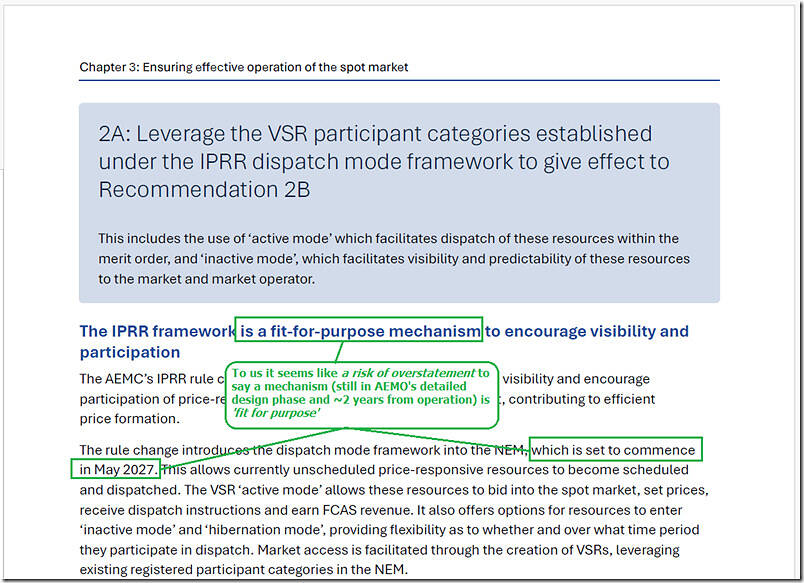Click the highlighted 'is a fit-for-purpose mechanism' box
The image size is (804, 583).
359,331
